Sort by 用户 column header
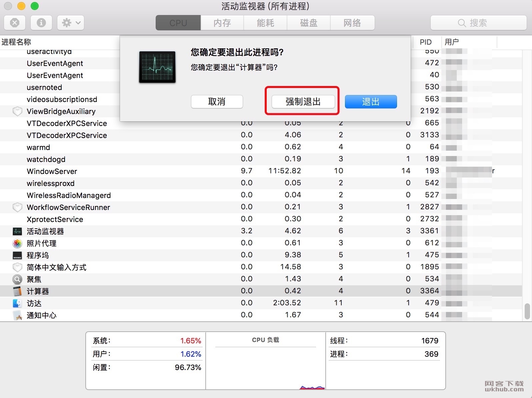The image size is (532, 398). tap(452, 42)
